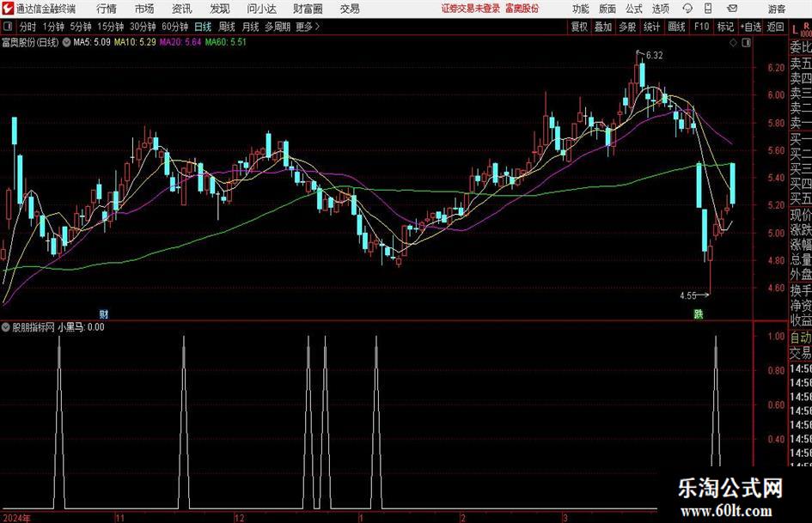This screenshot has width=812, height=523.
Task: Open the F10 company info button
Action: 702,27
